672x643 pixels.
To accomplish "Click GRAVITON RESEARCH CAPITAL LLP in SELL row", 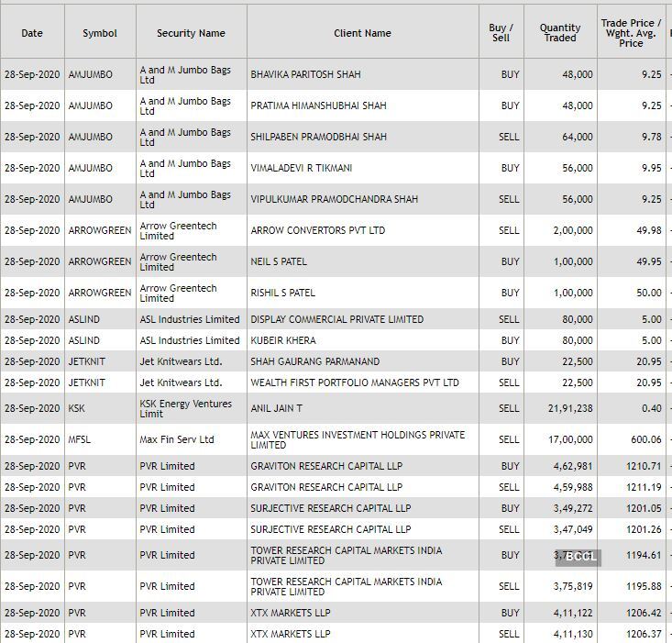I will click(x=326, y=487).
